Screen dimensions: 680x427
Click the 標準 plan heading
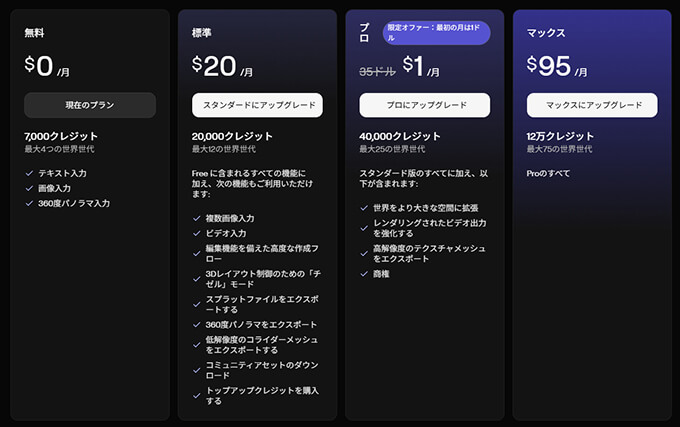tap(202, 33)
